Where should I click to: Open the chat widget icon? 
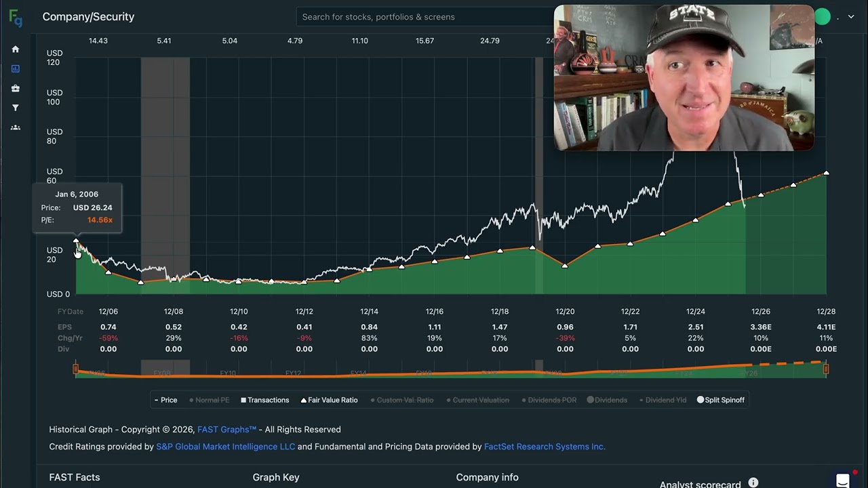point(843,480)
